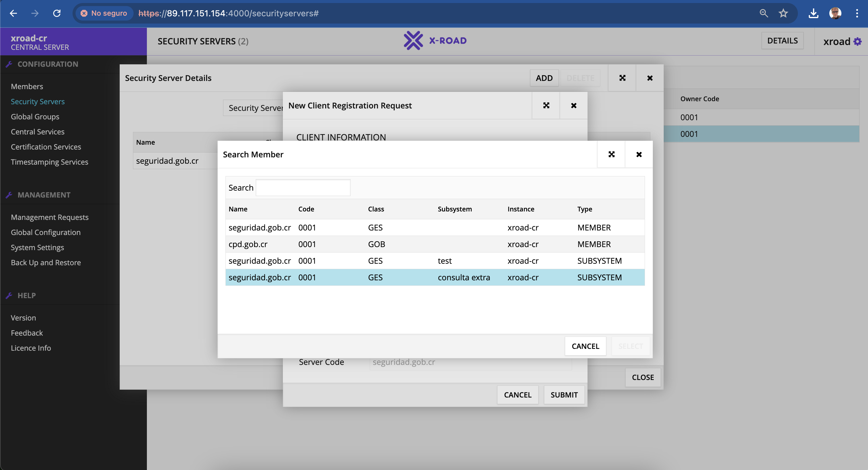Open the Version help link
The width and height of the screenshot is (868, 470).
click(x=23, y=318)
